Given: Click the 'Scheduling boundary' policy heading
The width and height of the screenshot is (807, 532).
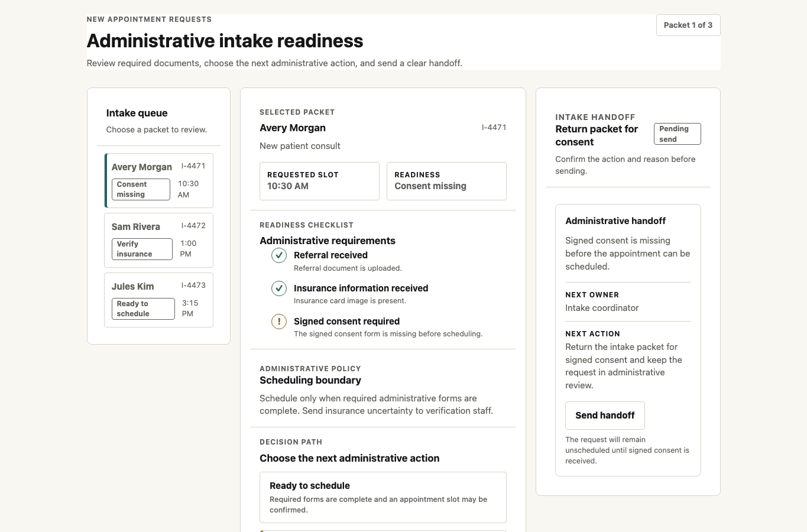Looking at the screenshot, I should 310,380.
